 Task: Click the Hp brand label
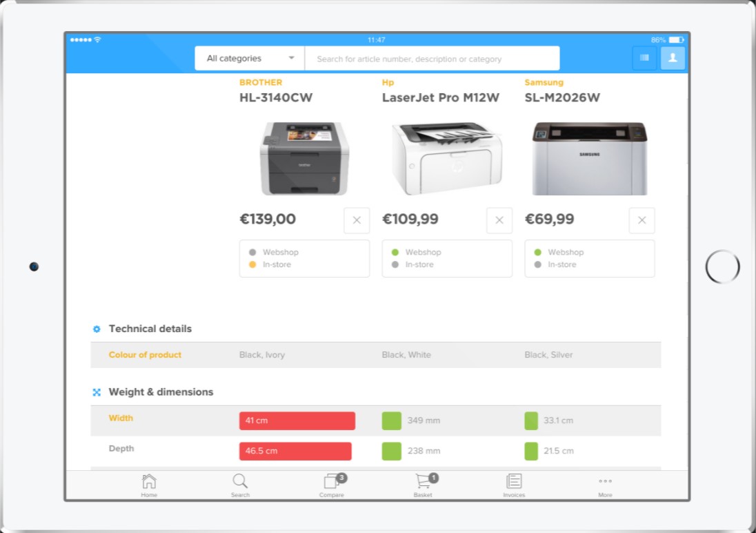point(388,82)
